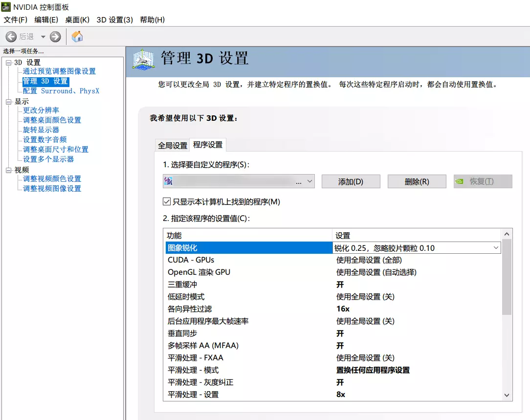Screen dimensions: 530x420
Task: Open the 编辑(E) menu
Action: coord(46,20)
